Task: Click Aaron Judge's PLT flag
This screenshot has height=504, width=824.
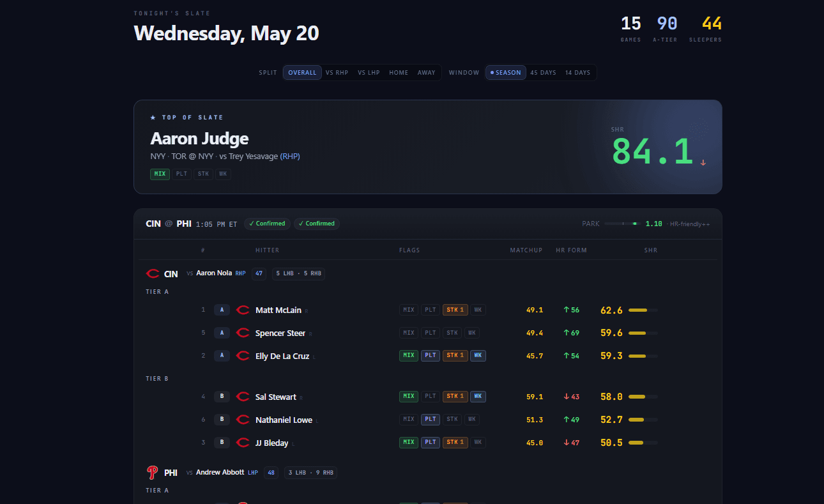Action: tap(181, 174)
